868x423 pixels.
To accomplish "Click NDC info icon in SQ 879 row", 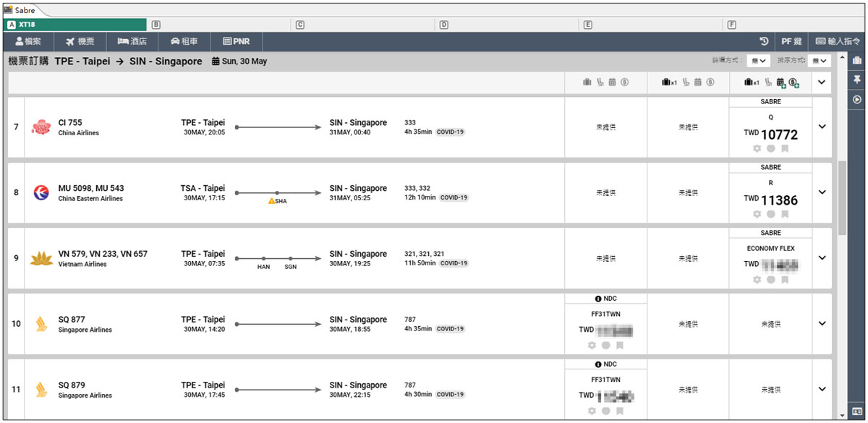I will [598, 364].
